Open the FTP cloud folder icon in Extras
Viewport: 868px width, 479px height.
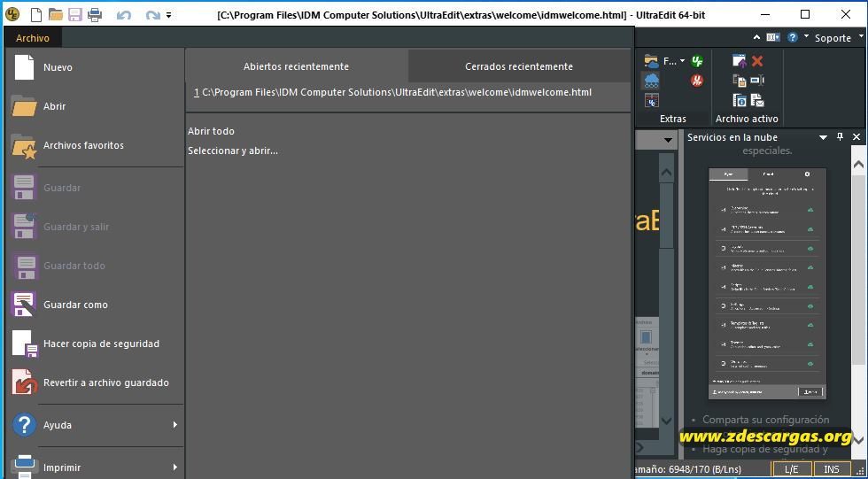652,61
